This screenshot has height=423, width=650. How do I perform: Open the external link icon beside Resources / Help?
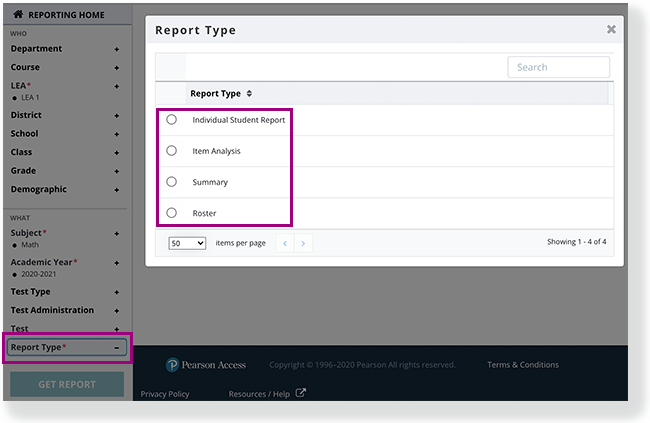(301, 393)
